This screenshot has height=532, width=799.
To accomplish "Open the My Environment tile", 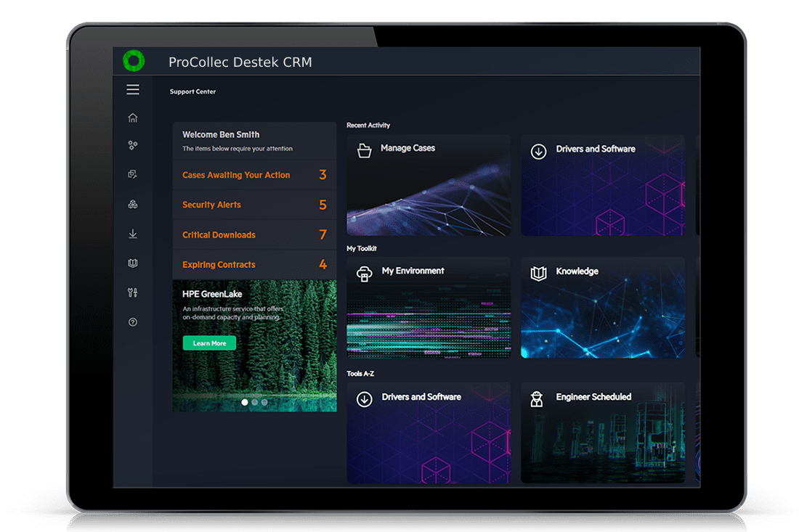I will 429,308.
